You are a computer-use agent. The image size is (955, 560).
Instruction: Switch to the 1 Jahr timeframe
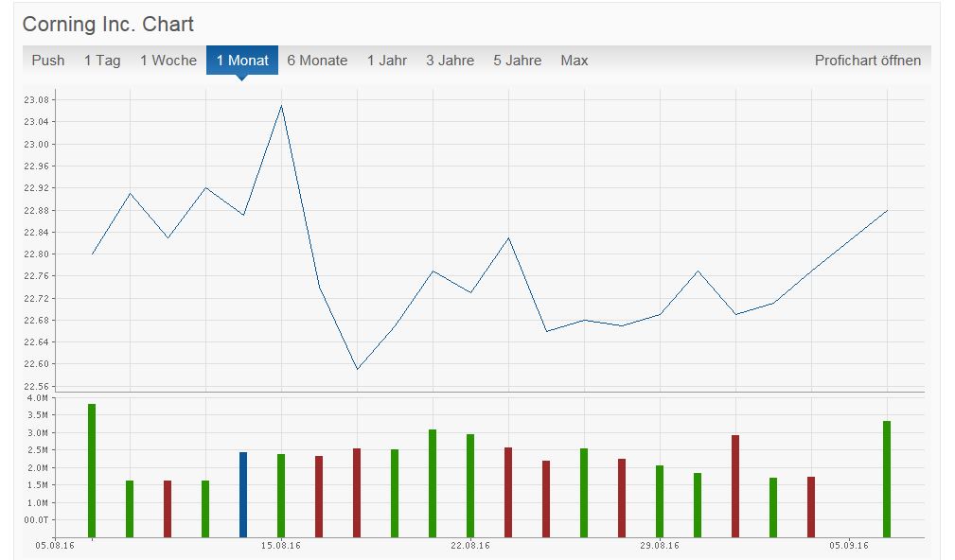[387, 61]
